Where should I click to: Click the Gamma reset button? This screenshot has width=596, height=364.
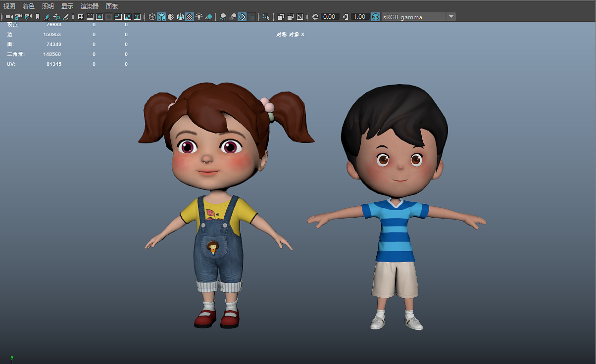(346, 17)
